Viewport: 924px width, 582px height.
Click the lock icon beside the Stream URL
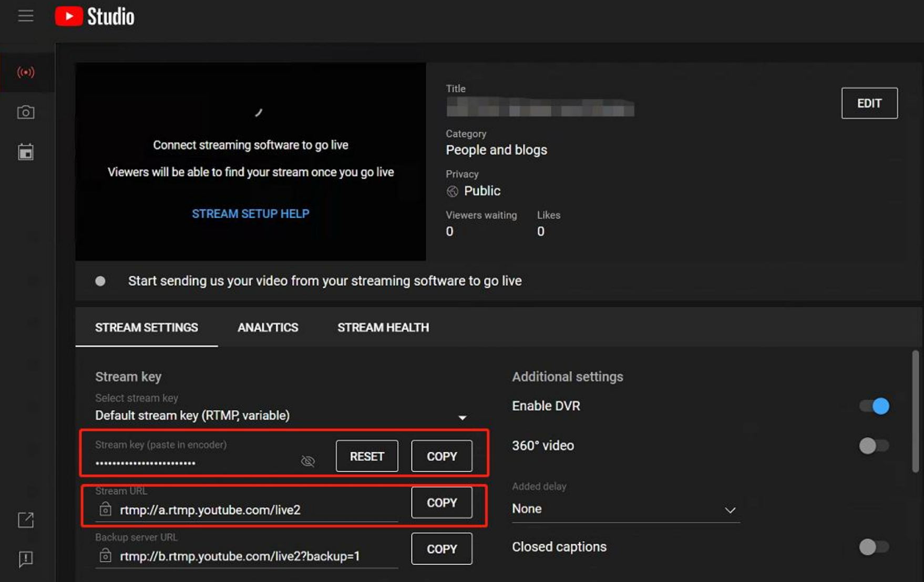click(x=105, y=510)
